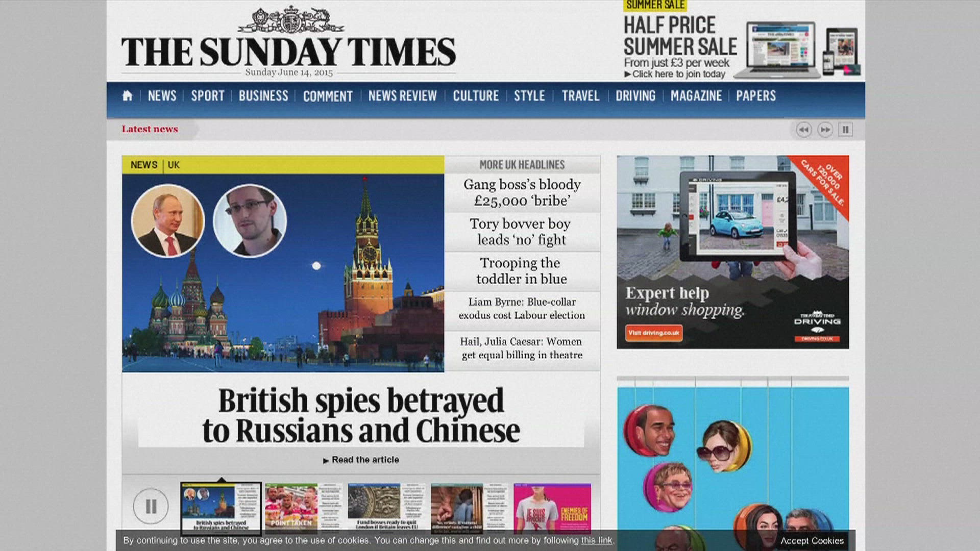This screenshot has width=980, height=551.
Task: Pause the headline carousel slideshow
Action: point(151,506)
